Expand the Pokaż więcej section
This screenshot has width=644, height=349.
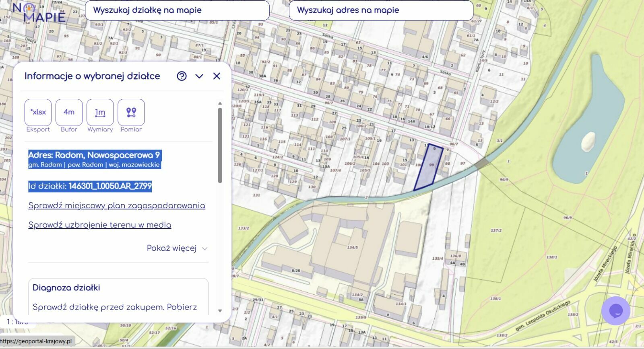(171, 248)
